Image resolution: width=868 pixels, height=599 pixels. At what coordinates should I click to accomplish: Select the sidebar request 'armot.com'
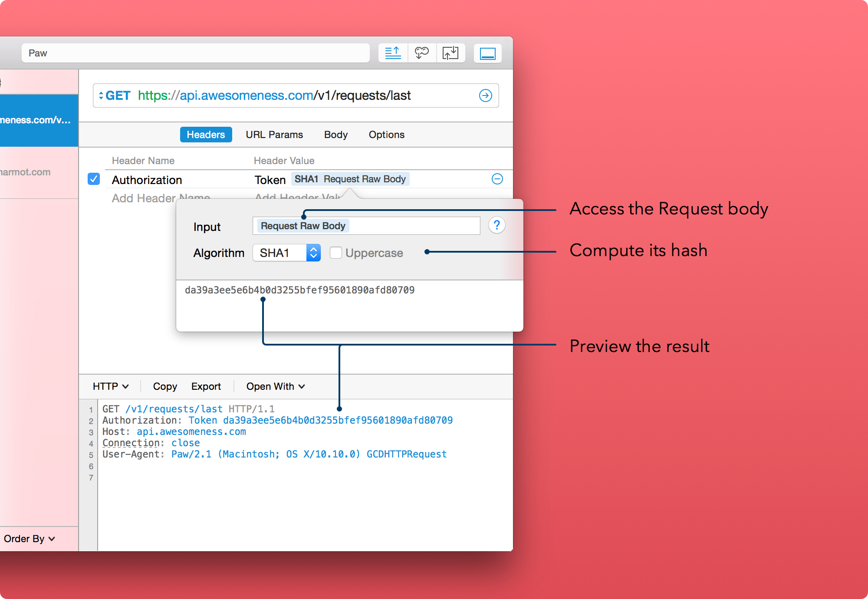(39, 172)
